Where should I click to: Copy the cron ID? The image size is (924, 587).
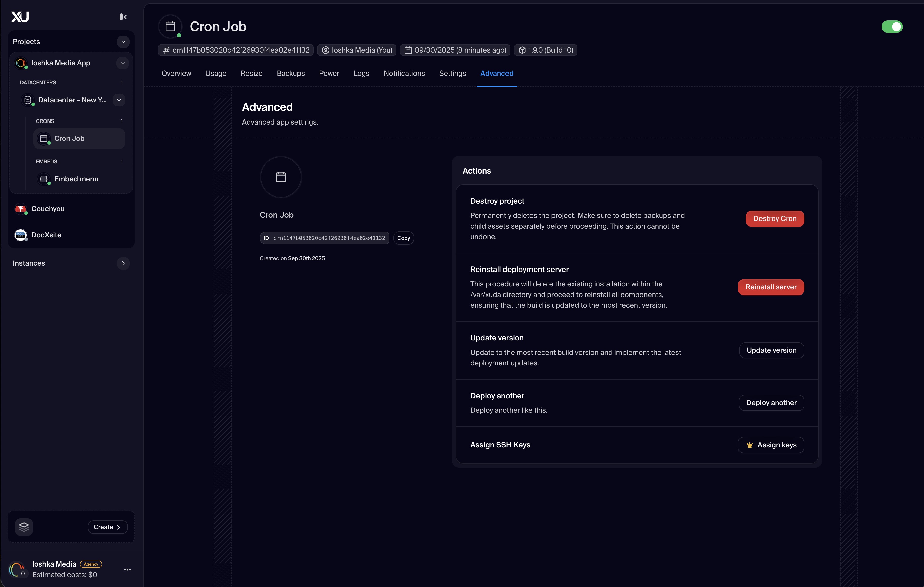(x=403, y=238)
